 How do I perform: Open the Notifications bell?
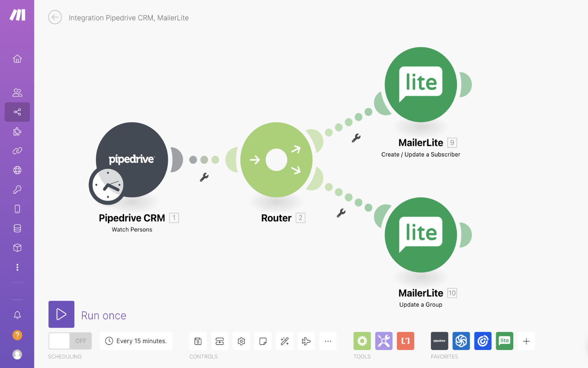point(17,315)
